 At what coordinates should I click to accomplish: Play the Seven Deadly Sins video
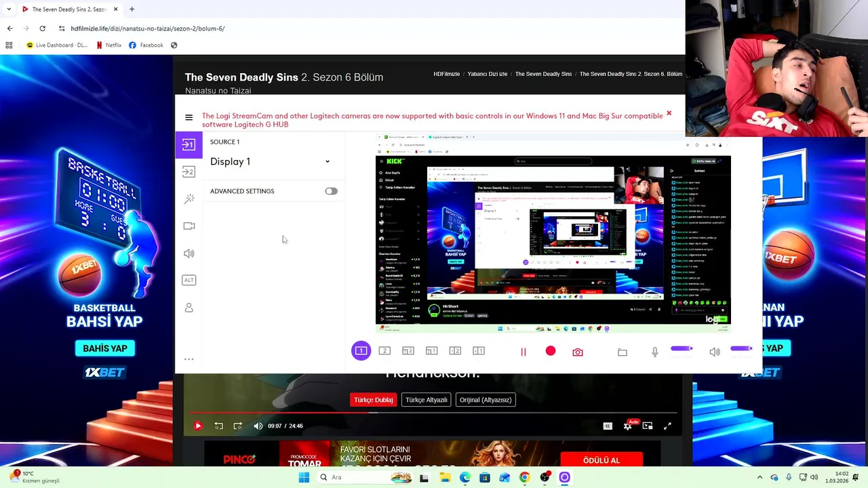[x=198, y=426]
